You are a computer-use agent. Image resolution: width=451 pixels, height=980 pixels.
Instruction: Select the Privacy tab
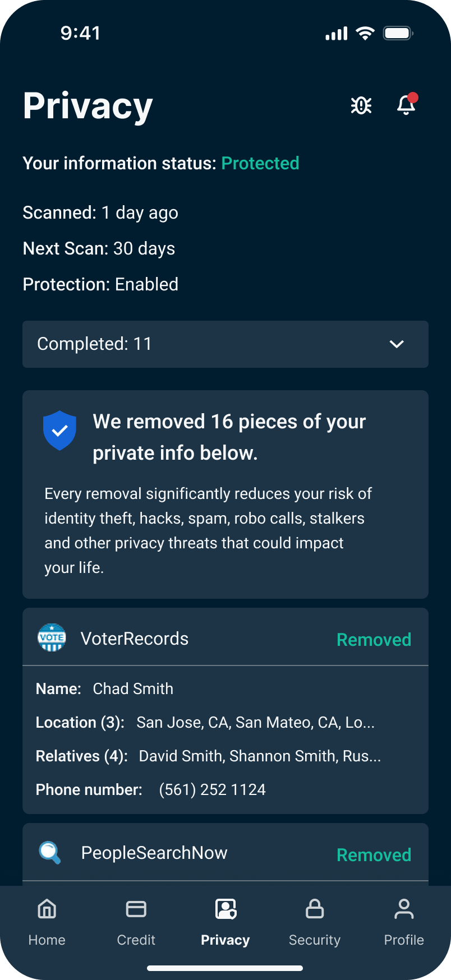[225, 922]
